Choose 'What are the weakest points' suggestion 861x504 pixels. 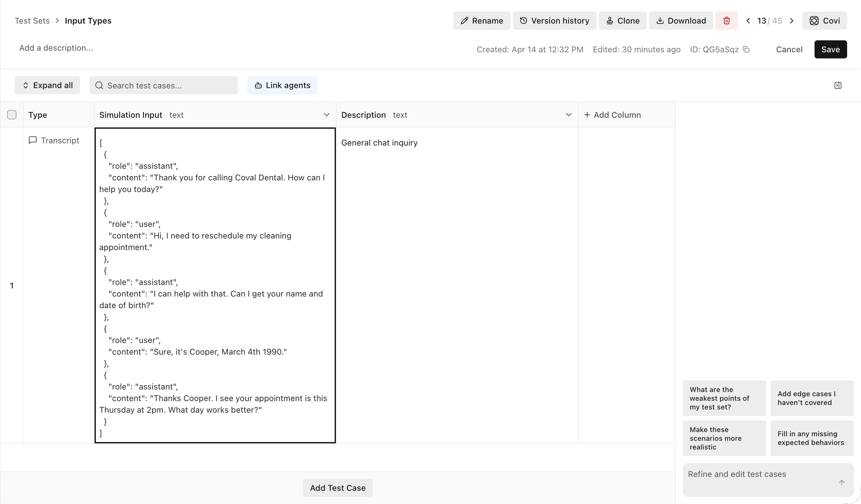coord(724,398)
